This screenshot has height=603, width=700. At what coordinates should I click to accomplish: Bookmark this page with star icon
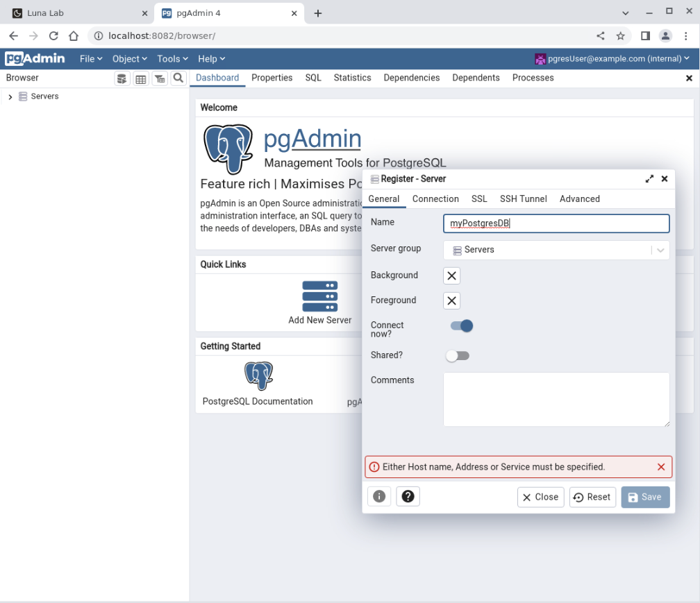[621, 35]
